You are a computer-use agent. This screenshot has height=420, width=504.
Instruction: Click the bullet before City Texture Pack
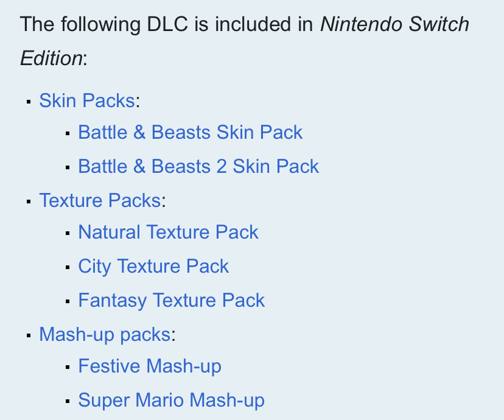point(68,267)
